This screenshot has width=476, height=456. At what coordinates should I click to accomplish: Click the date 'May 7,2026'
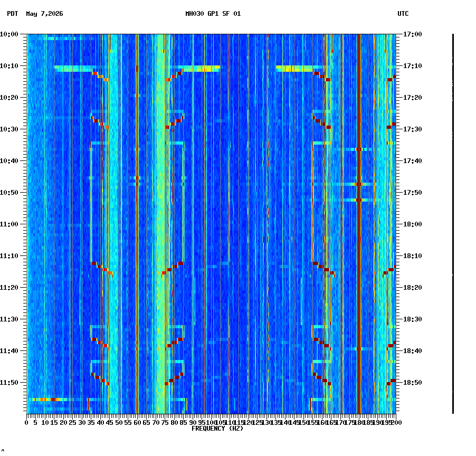[x=45, y=14]
